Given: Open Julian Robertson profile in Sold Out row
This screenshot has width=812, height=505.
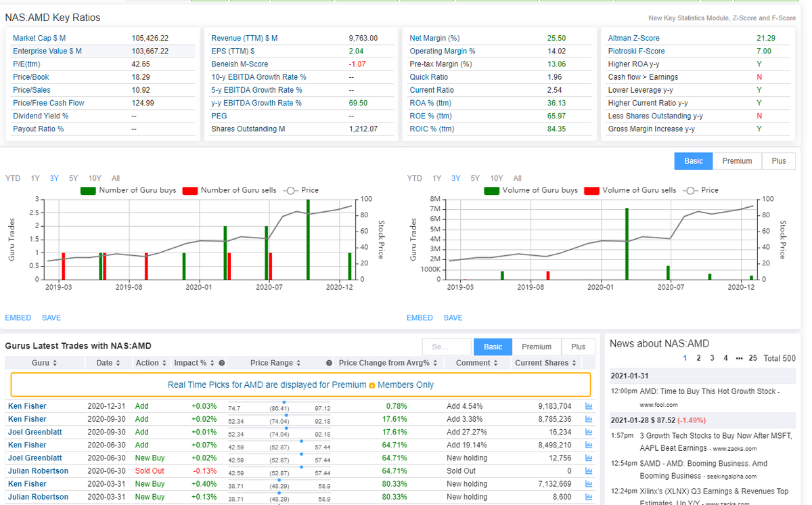Looking at the screenshot, I should [38, 470].
